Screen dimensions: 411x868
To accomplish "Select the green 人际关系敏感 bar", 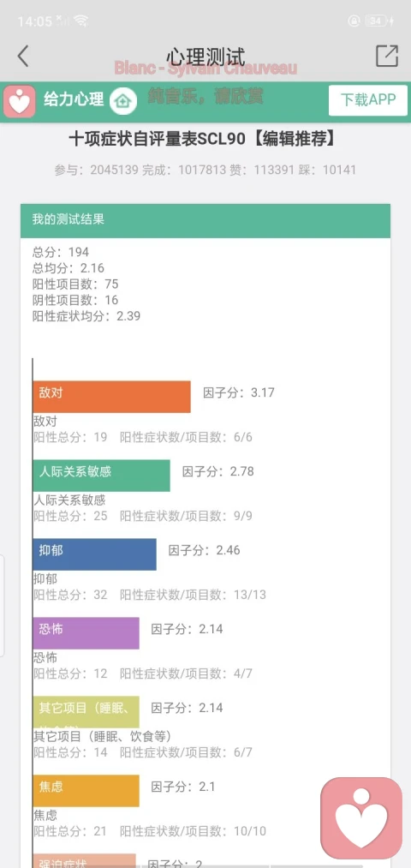I will 101,476.
